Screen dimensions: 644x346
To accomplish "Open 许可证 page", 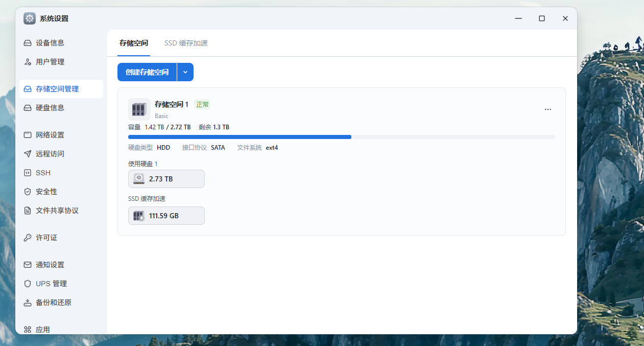I will coord(61,238).
